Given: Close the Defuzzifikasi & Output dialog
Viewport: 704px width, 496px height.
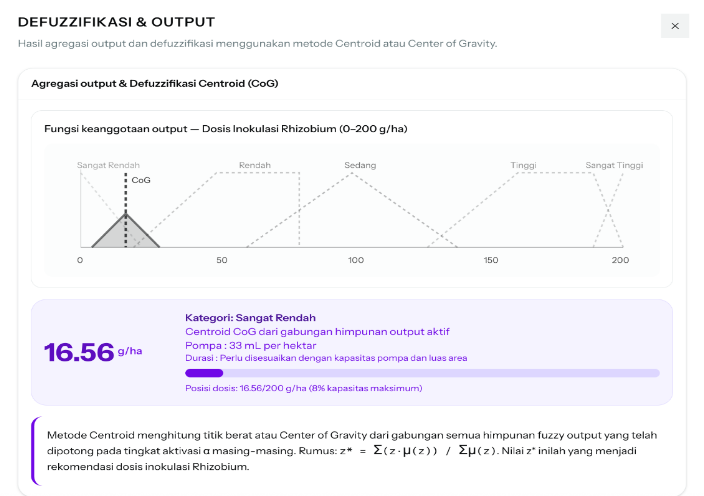Looking at the screenshot, I should (674, 26).
